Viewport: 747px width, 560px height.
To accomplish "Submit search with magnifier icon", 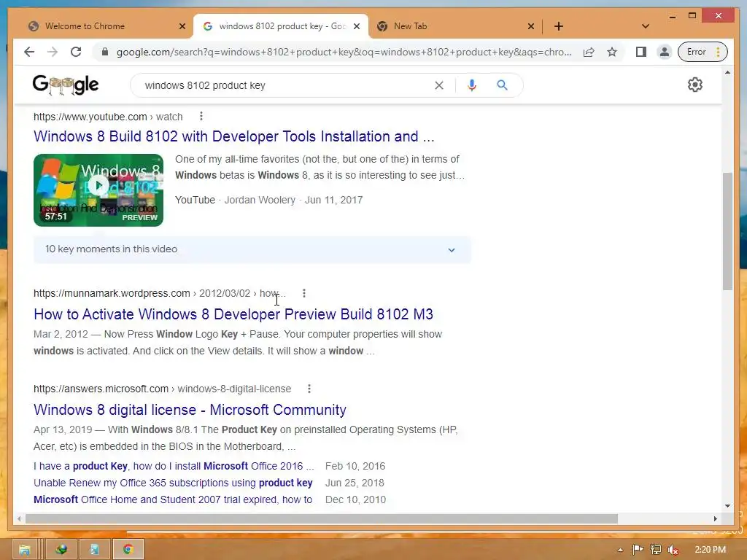I will click(x=502, y=85).
